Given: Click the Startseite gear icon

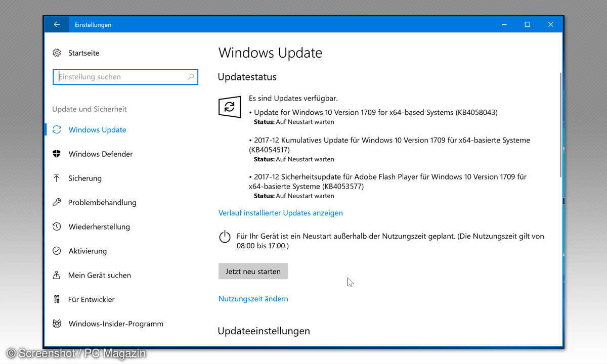Looking at the screenshot, I should (57, 53).
